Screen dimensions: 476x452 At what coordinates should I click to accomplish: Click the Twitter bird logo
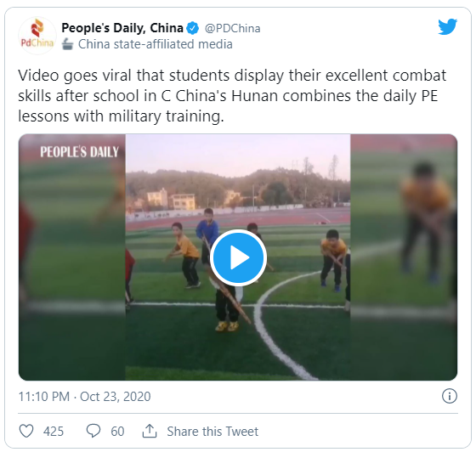point(447,26)
